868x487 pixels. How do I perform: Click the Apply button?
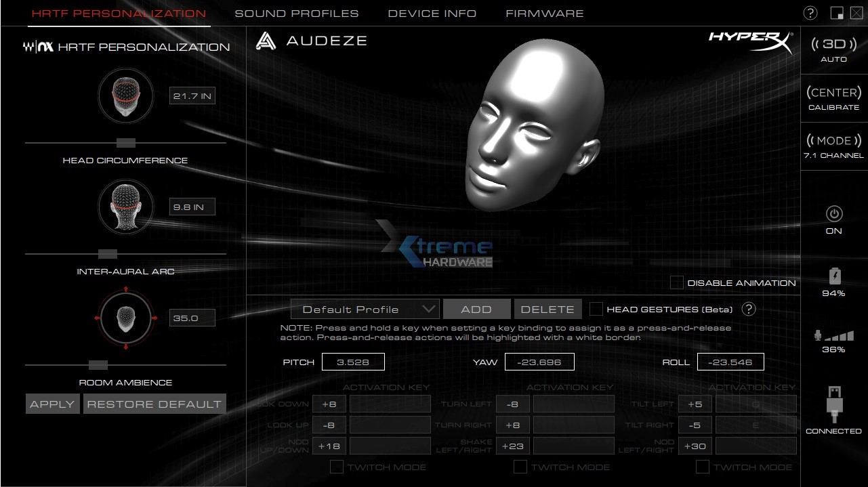[x=52, y=404]
